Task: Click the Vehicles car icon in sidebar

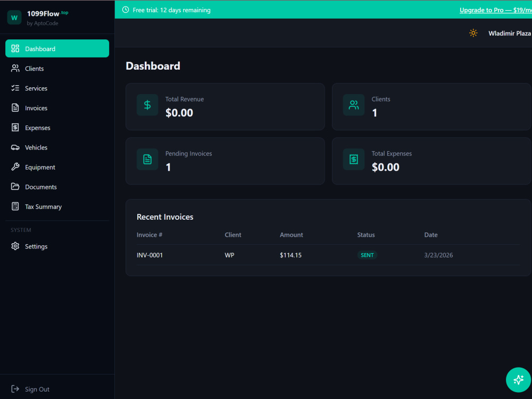Action: 15,147
